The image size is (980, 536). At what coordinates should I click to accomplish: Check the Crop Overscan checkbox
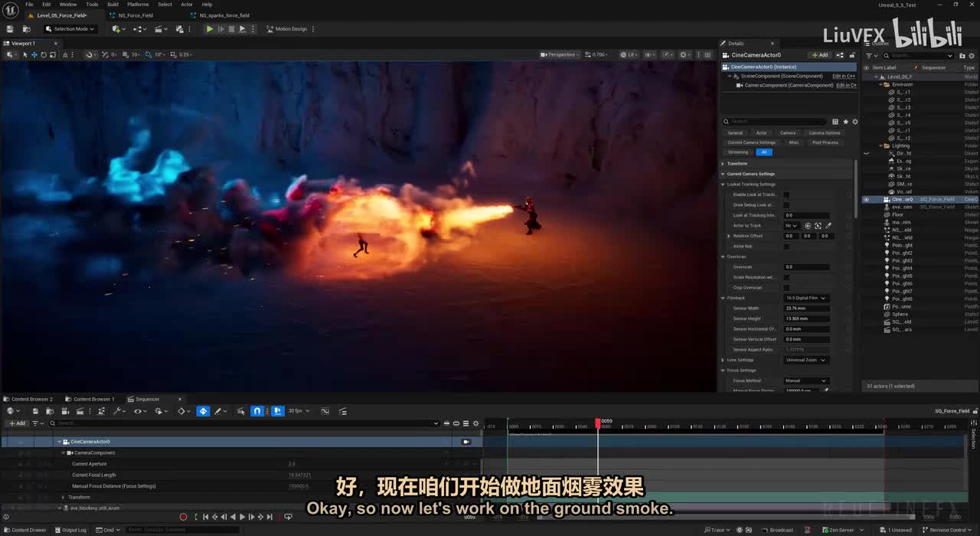[786, 288]
